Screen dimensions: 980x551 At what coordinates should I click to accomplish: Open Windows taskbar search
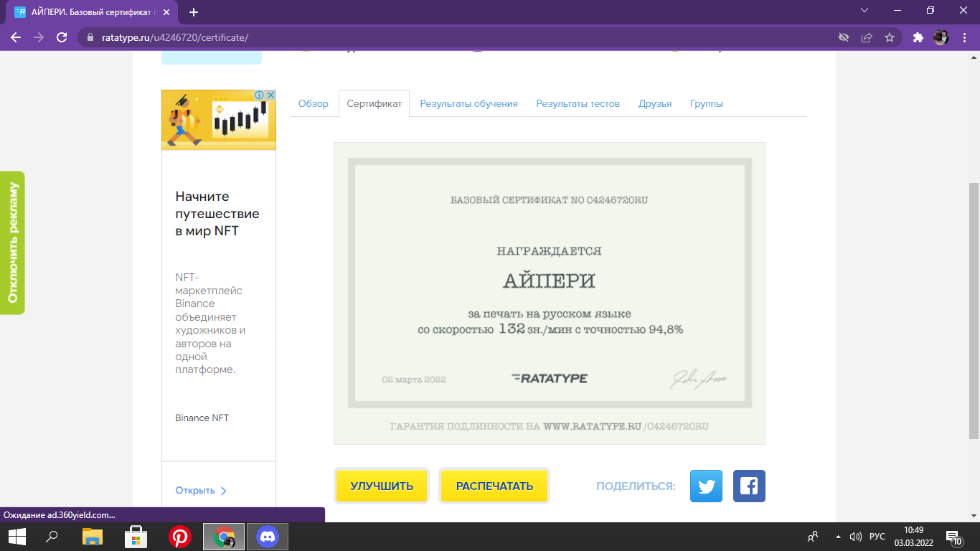point(52,537)
